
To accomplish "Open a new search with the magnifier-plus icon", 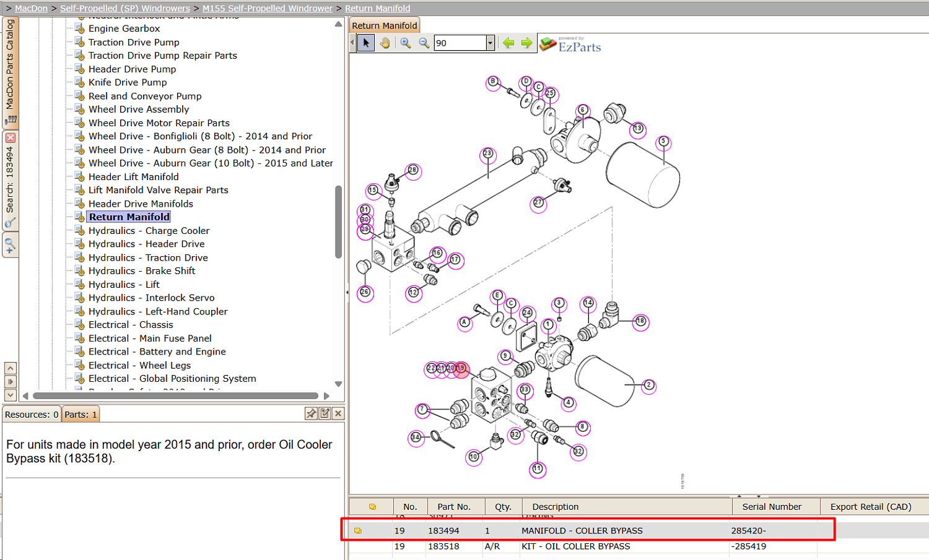I will tap(11, 245).
